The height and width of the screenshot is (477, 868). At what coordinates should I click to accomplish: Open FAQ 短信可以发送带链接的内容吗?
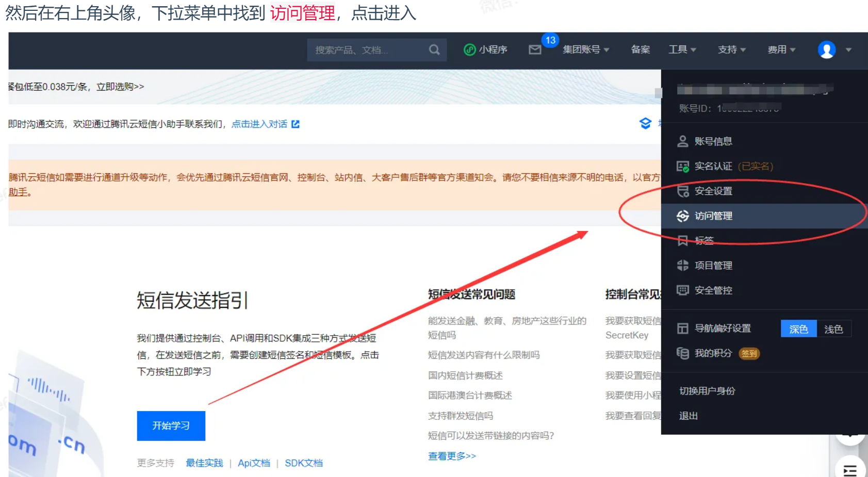coord(491,436)
